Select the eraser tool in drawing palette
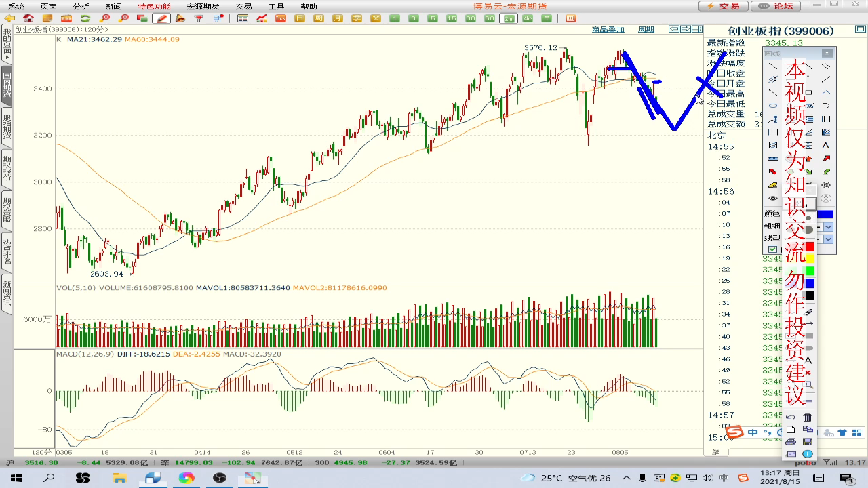 click(772, 185)
